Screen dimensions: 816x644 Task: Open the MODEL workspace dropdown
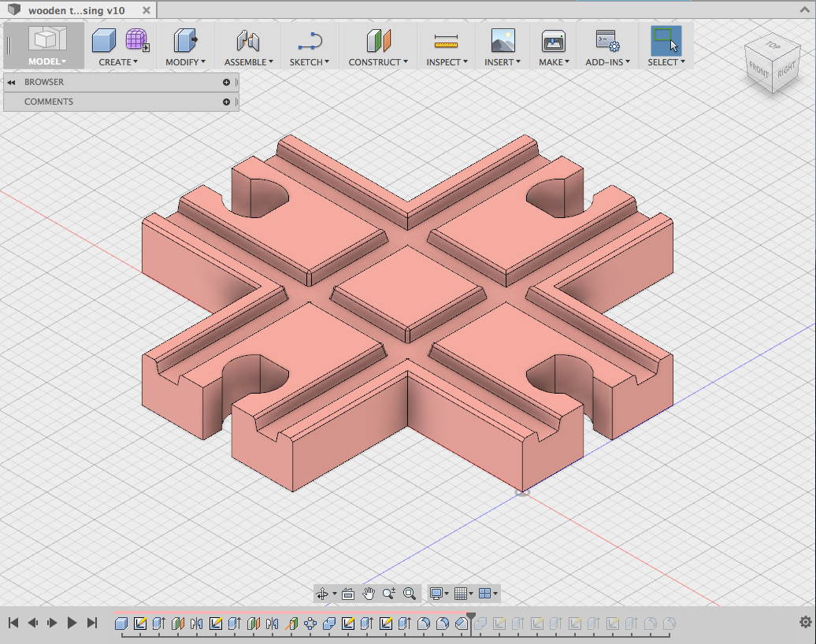46,61
